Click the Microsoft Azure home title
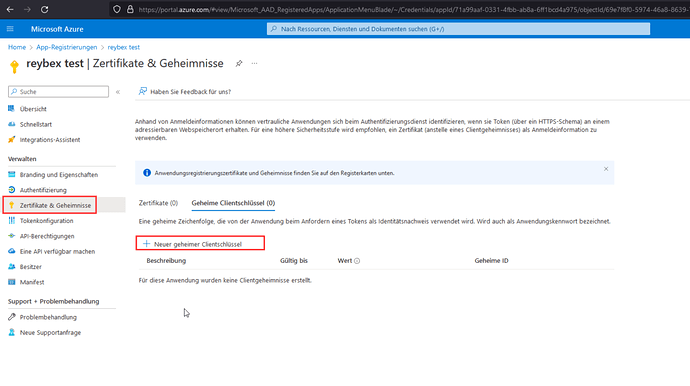Image resolution: width=690 pixels, height=386 pixels. (57, 29)
